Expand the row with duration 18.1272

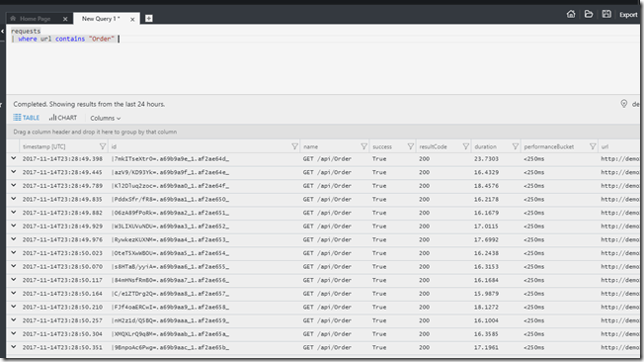[x=14, y=307]
